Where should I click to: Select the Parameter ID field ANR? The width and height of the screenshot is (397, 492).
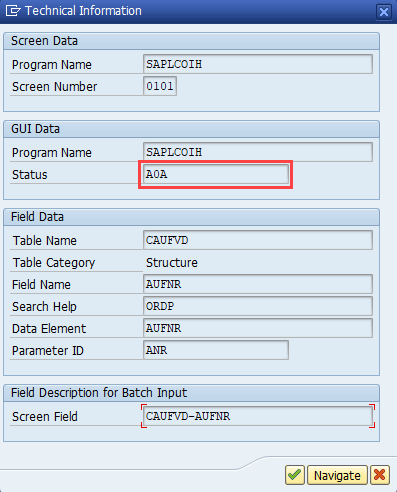tap(216, 350)
